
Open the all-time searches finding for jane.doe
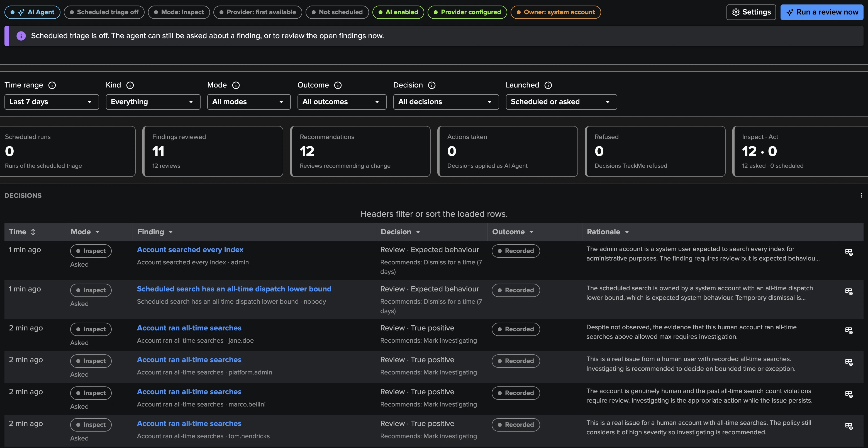[189, 328]
